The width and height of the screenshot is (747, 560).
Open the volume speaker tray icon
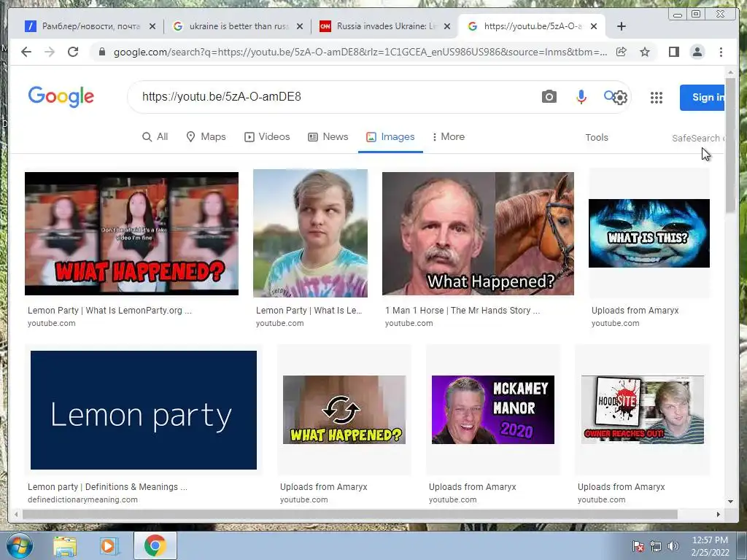673,546
